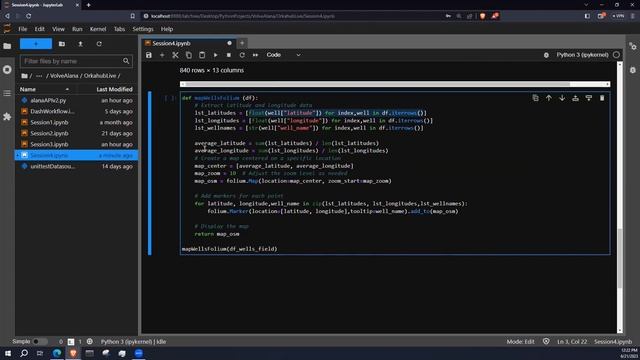Insert a cell above the active cell
Viewport: 640px width, 360px height.
point(576,98)
